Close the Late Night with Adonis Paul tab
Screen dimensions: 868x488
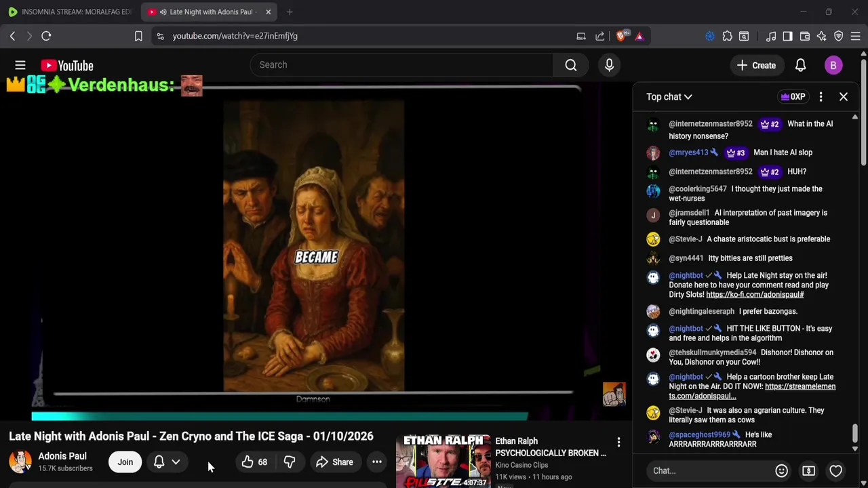(268, 12)
